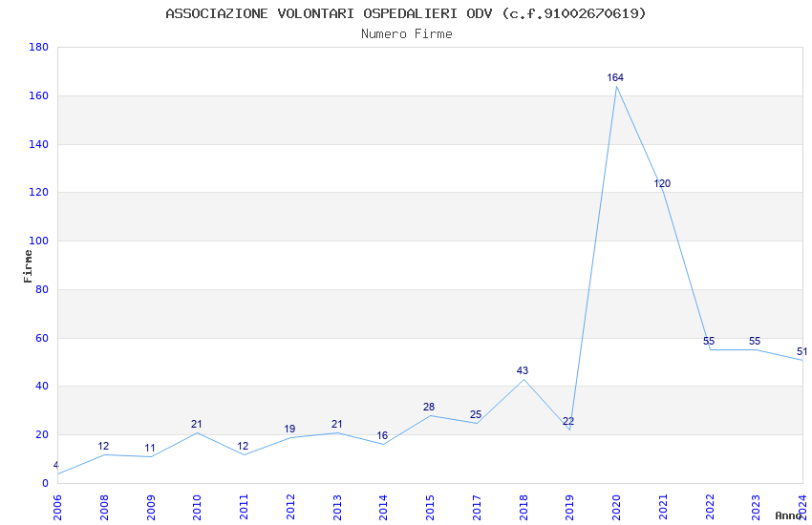The image size is (812, 525).
Task: Click the 120 data label for 2021
Action: point(662,183)
